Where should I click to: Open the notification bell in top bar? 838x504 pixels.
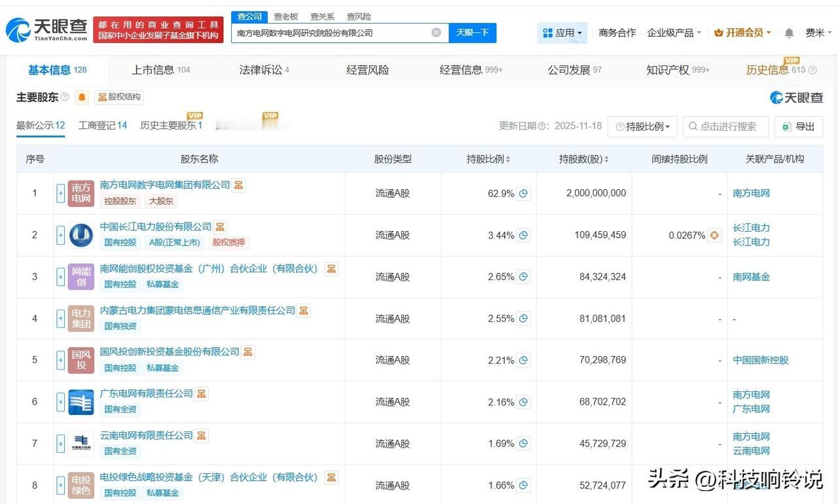click(x=789, y=33)
